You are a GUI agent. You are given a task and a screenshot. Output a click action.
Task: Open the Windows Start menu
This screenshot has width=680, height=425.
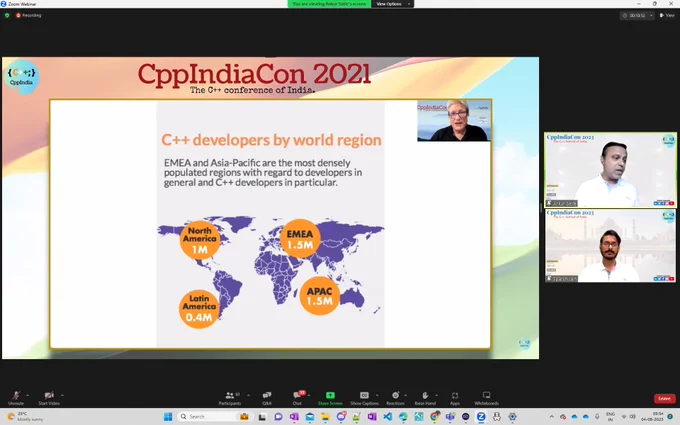(x=168, y=417)
